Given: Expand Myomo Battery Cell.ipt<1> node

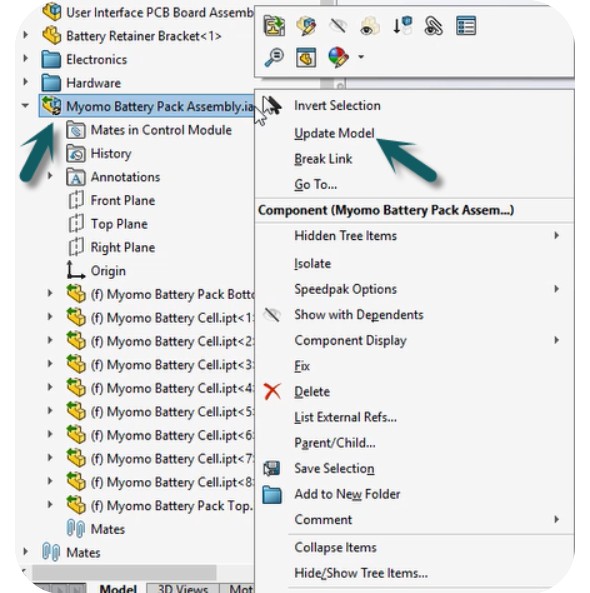Looking at the screenshot, I should (x=50, y=317).
